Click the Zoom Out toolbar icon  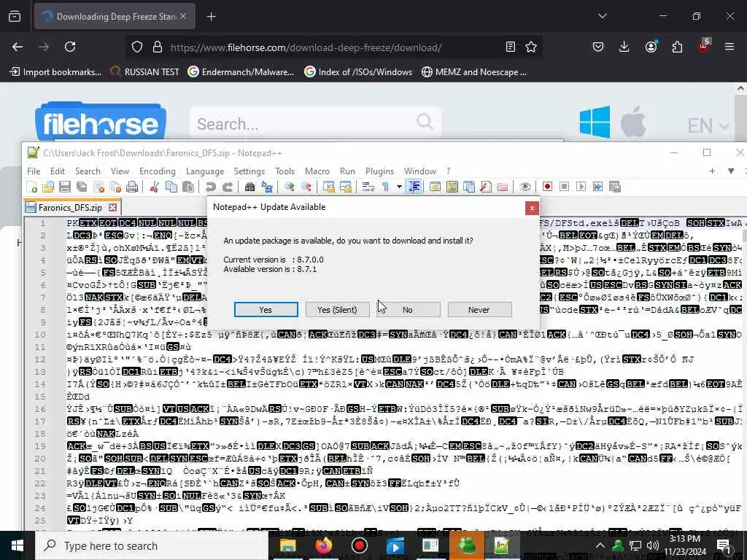pyautogui.click(x=306, y=187)
